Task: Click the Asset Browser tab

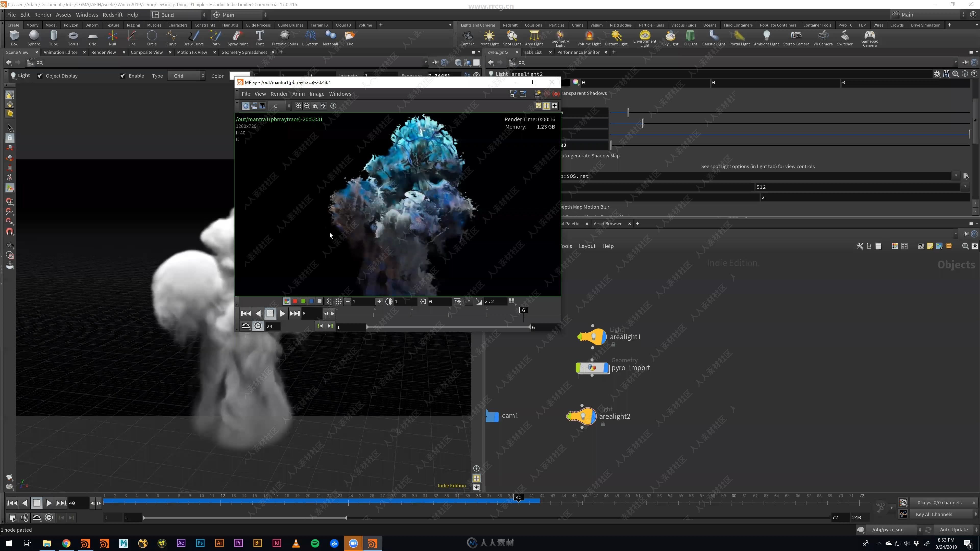Action: click(x=606, y=223)
